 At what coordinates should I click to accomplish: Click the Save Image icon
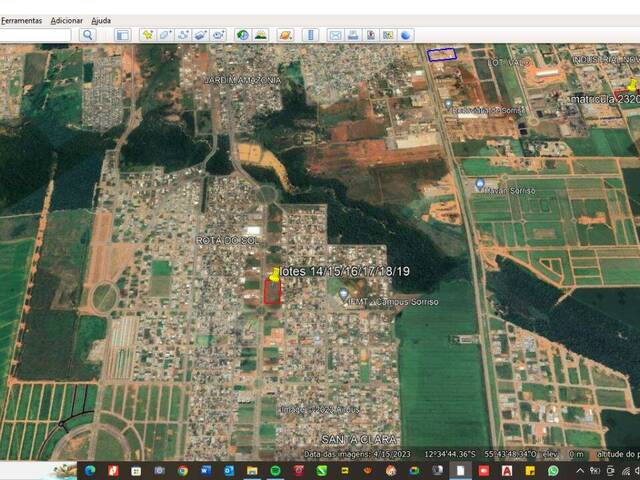(x=371, y=35)
